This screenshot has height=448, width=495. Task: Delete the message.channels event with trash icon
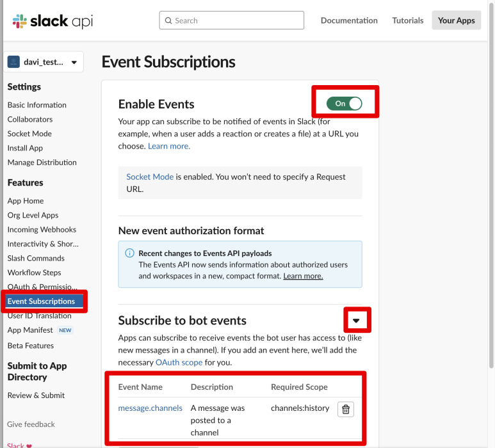pos(346,409)
